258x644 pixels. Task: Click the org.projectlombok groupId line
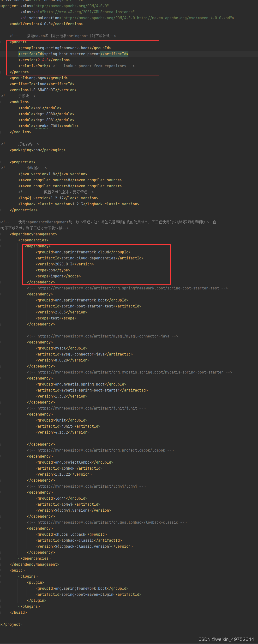click(74, 462)
